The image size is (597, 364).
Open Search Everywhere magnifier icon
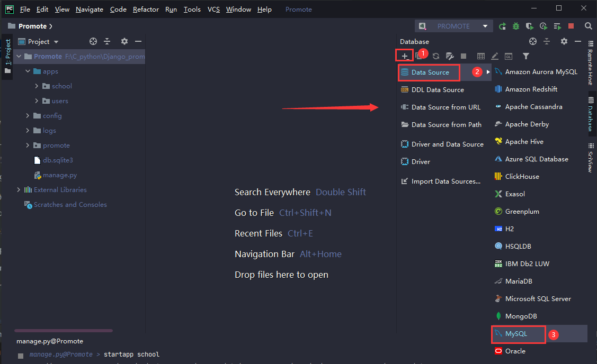[x=588, y=26]
